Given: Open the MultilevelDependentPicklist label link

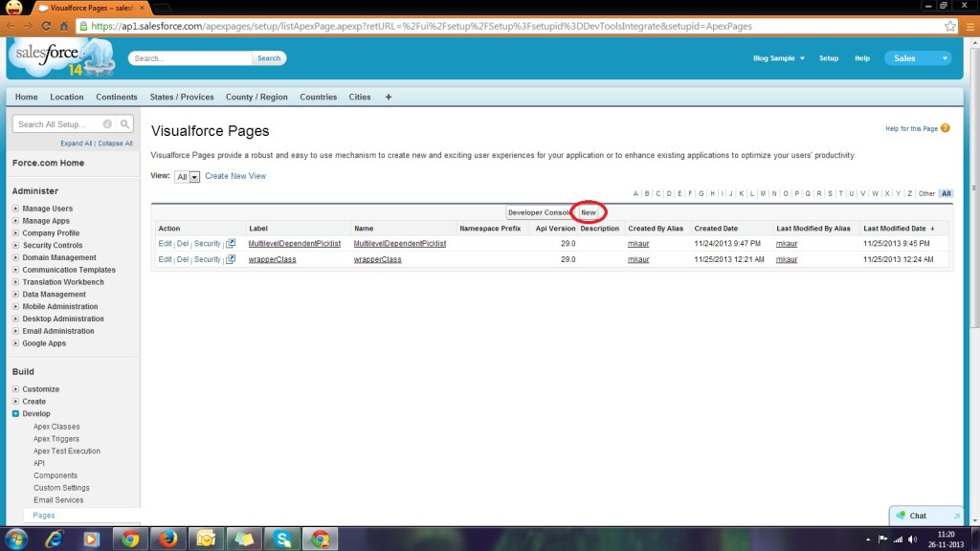Looking at the screenshot, I should point(295,244).
